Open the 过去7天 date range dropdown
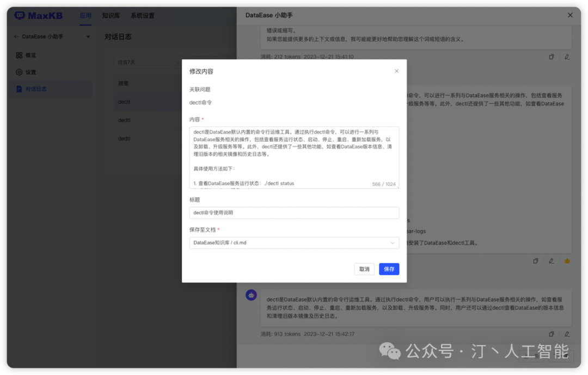The height and width of the screenshot is (375, 588). point(148,62)
